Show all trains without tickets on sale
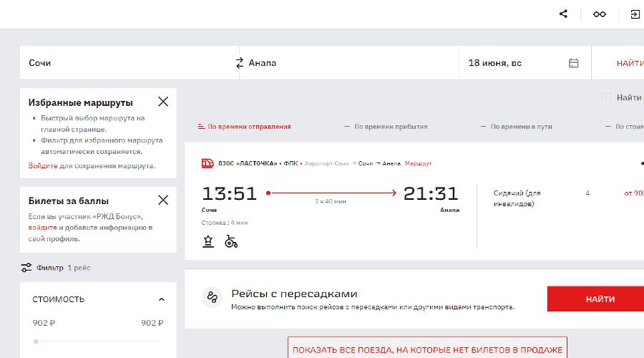This screenshot has height=358, width=644. click(x=427, y=350)
